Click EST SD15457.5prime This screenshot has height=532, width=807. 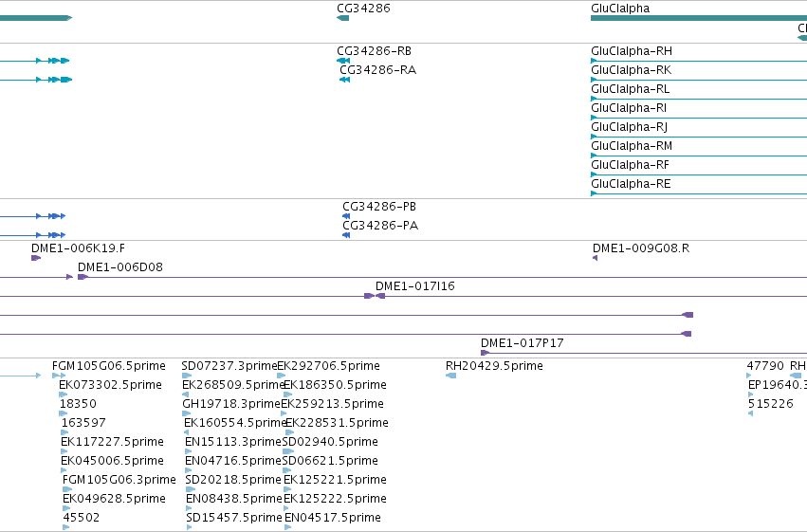click(234, 518)
